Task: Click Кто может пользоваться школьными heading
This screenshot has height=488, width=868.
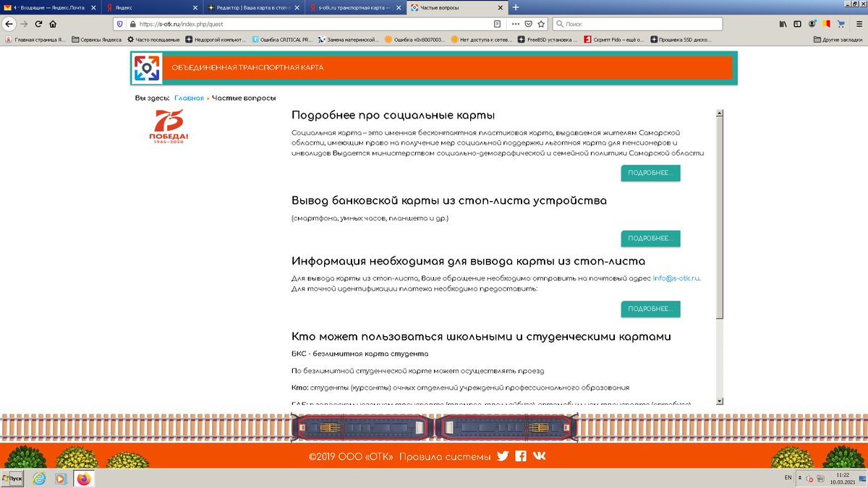Action: coord(481,336)
